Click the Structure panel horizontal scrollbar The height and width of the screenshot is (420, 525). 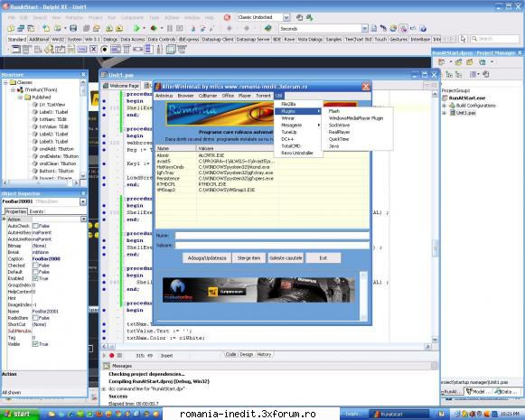point(42,182)
